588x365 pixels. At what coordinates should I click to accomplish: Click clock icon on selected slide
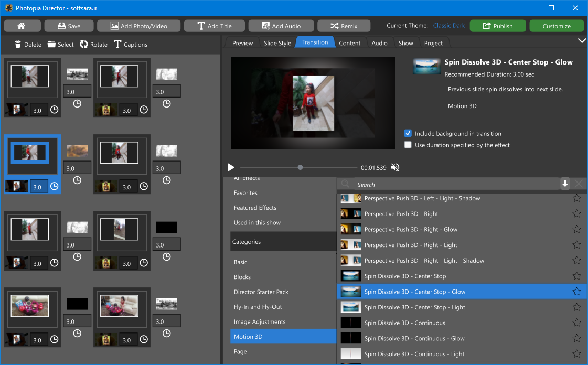pyautogui.click(x=54, y=187)
